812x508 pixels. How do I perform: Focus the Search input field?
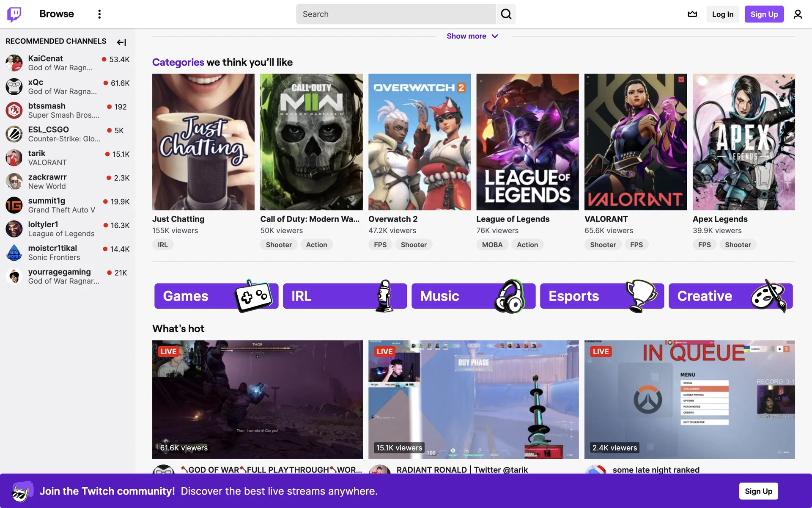click(x=395, y=14)
